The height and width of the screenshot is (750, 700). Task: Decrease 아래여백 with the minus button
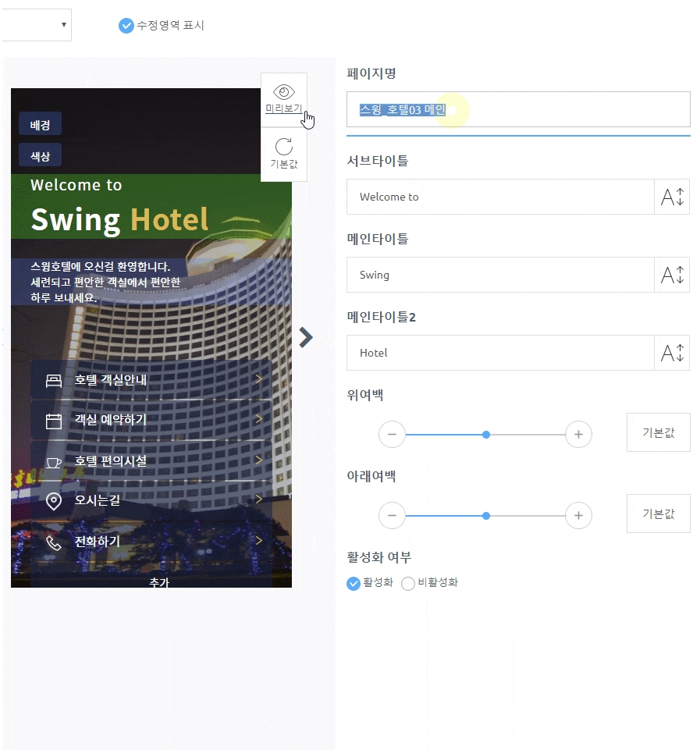[392, 515]
